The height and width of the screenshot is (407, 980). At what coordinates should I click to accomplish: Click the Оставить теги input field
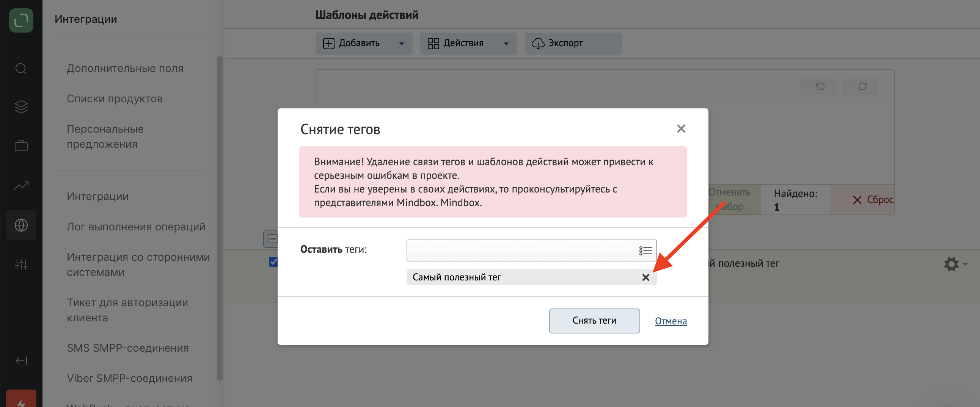[531, 250]
